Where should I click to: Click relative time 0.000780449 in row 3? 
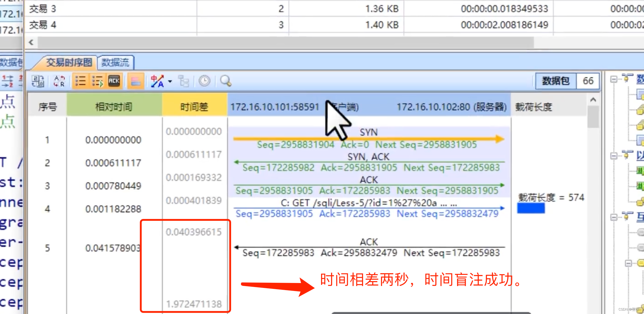click(x=113, y=186)
